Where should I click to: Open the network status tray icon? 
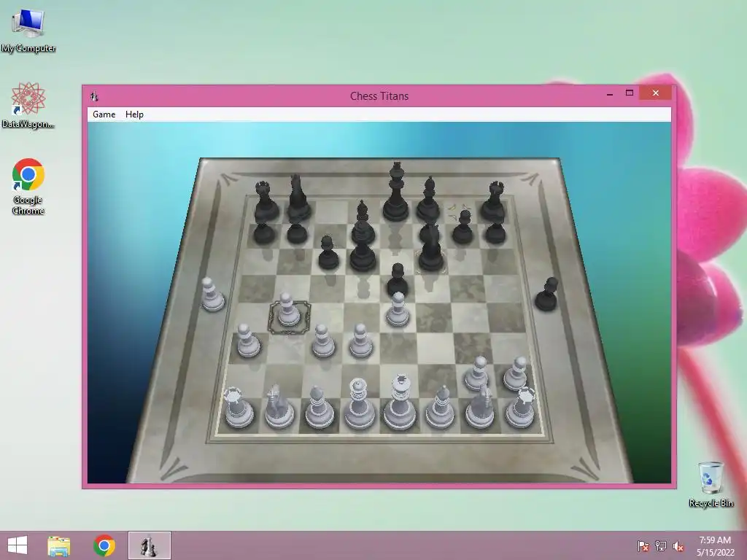pyautogui.click(x=661, y=546)
